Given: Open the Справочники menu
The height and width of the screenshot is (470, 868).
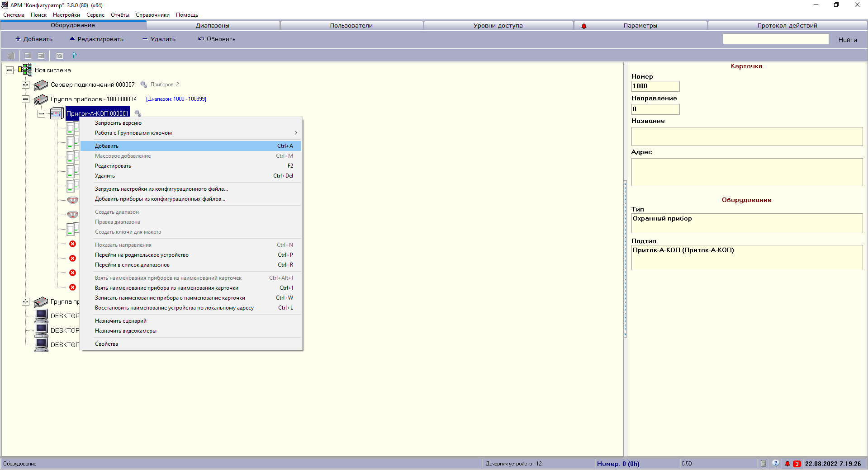Looking at the screenshot, I should point(153,15).
